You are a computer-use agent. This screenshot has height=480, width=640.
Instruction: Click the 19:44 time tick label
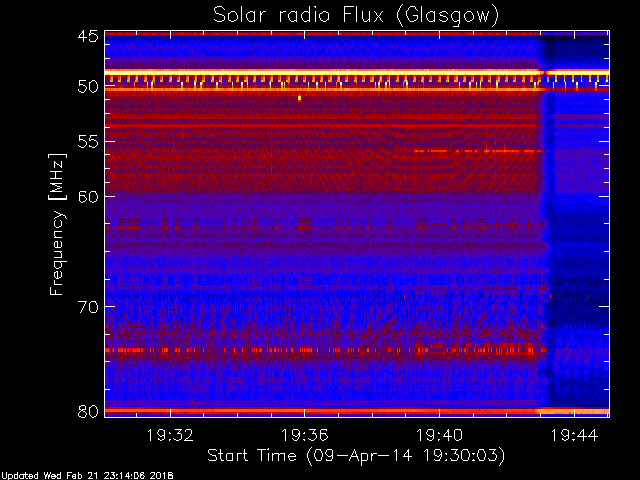tap(574, 435)
